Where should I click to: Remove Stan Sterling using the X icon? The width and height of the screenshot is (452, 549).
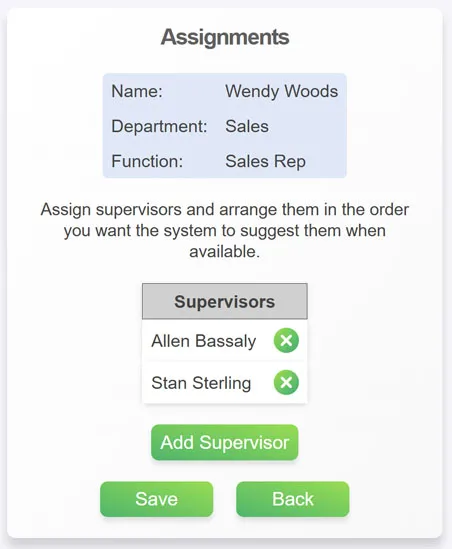286,382
